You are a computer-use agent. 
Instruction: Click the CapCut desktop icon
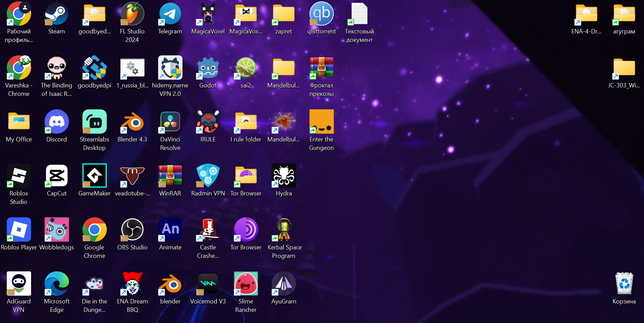(56, 176)
